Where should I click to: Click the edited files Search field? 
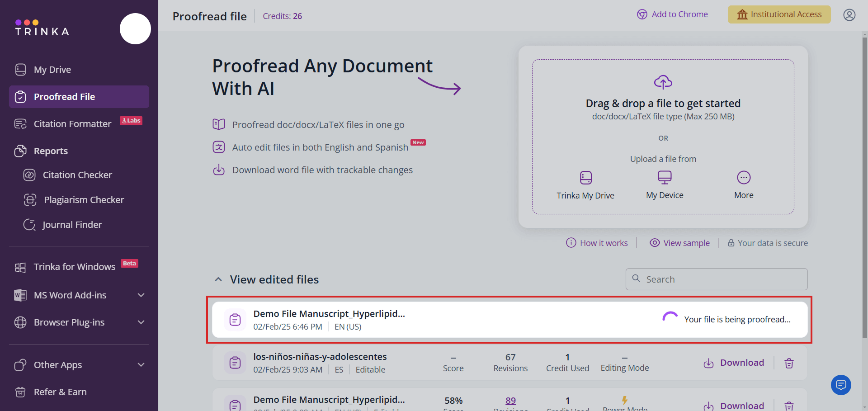(x=723, y=279)
